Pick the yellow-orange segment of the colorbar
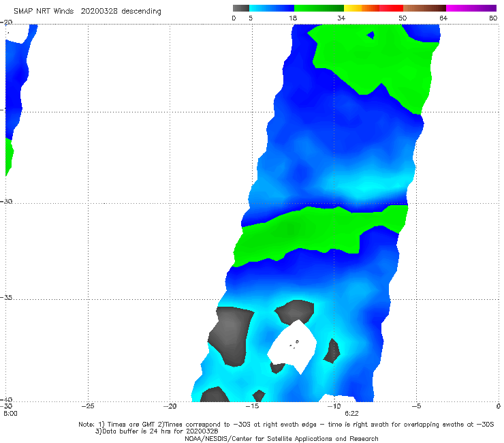 (362, 8)
